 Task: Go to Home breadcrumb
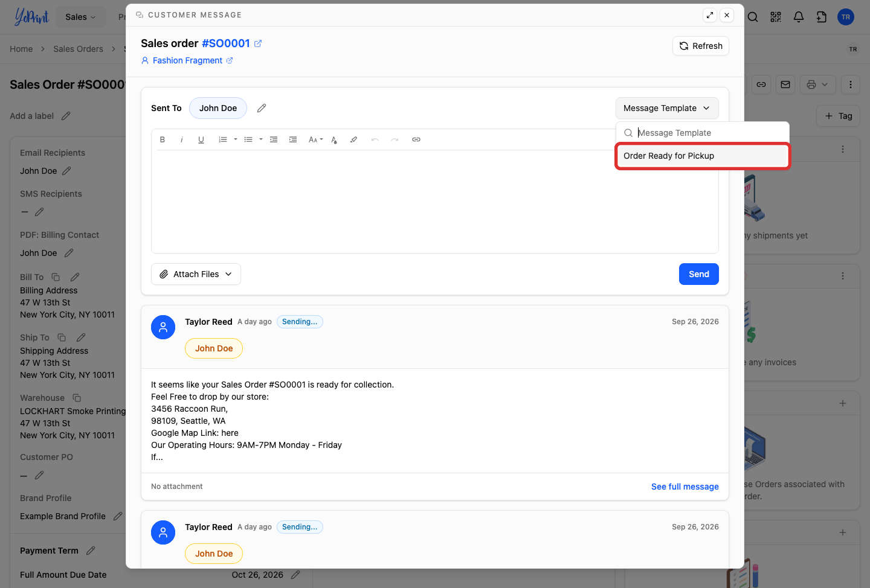pyautogui.click(x=21, y=49)
